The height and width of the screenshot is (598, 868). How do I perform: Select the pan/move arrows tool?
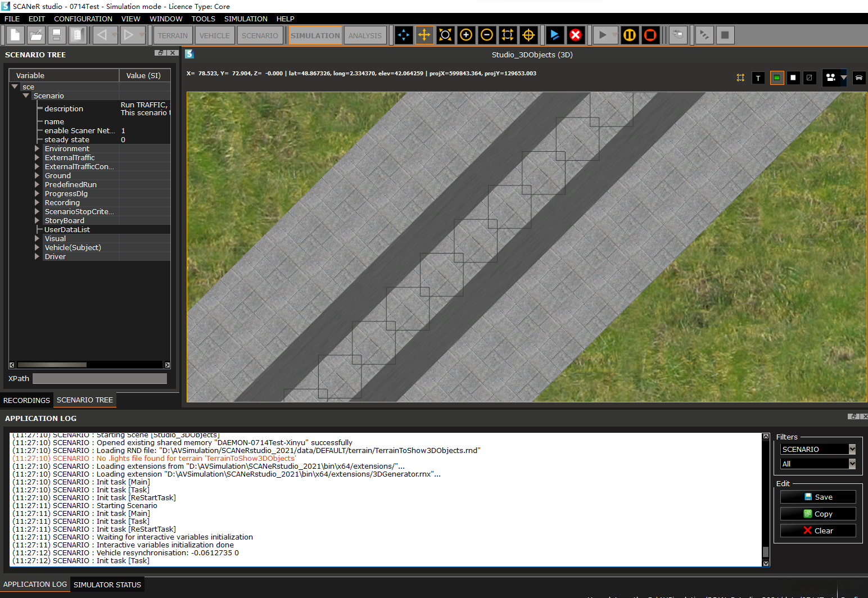click(x=424, y=35)
